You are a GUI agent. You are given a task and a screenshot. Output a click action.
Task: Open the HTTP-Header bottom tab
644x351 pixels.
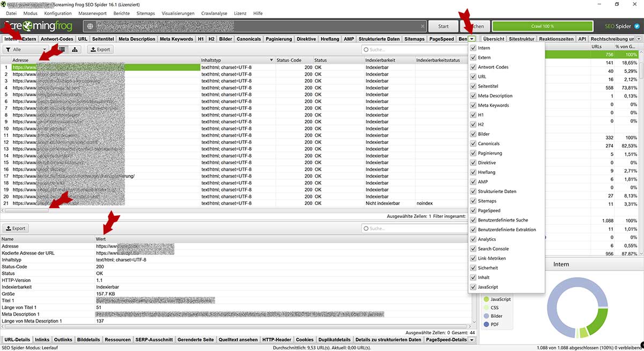point(277,340)
